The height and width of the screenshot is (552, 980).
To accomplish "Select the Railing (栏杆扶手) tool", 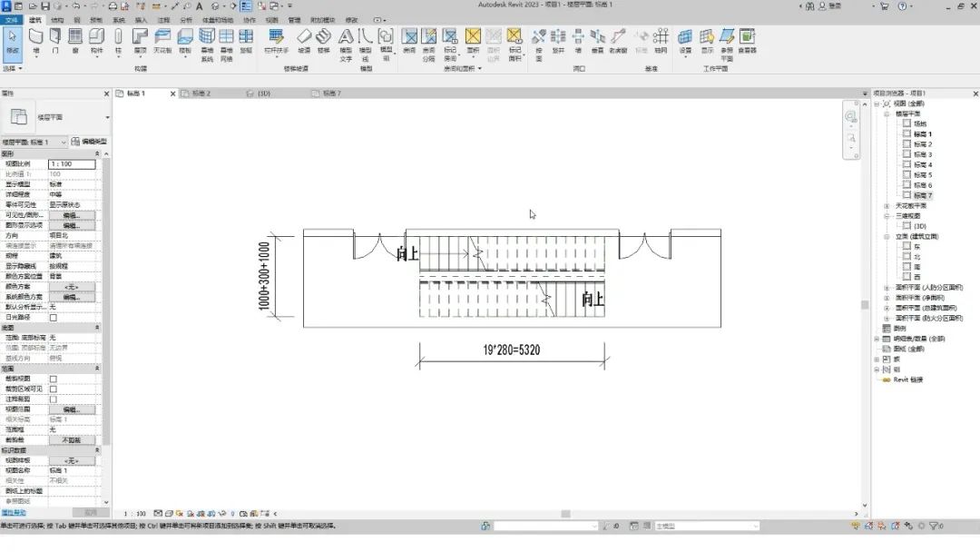I will tap(276, 41).
